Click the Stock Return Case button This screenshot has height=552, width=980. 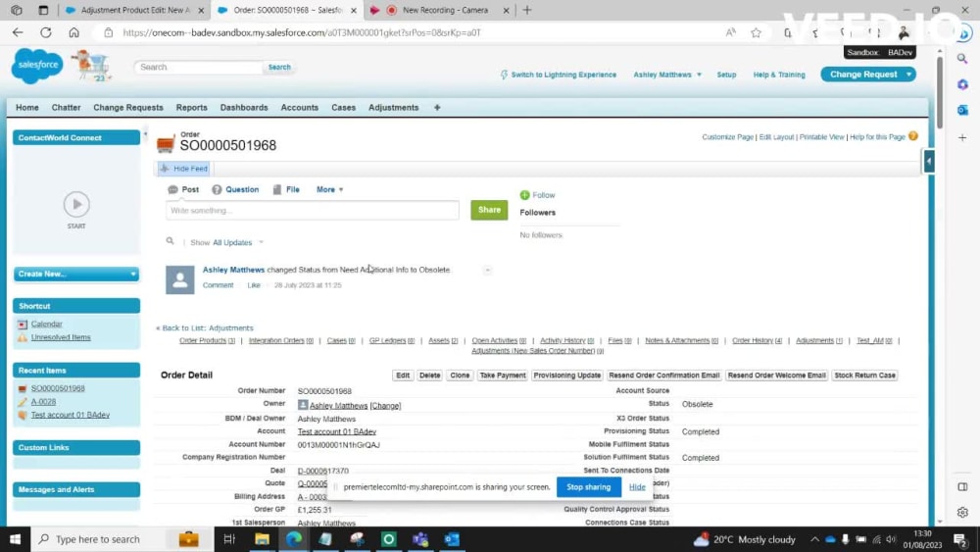pyautogui.click(x=864, y=376)
